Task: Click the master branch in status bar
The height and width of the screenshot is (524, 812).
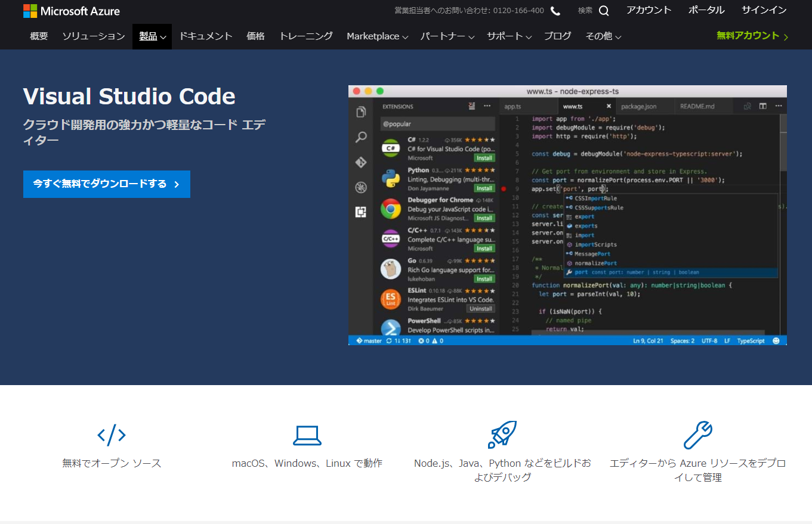Action: [369, 341]
